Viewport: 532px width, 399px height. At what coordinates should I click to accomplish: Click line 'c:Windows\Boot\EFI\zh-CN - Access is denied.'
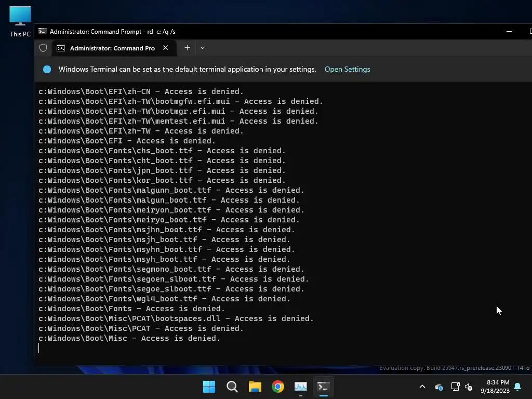tap(141, 91)
